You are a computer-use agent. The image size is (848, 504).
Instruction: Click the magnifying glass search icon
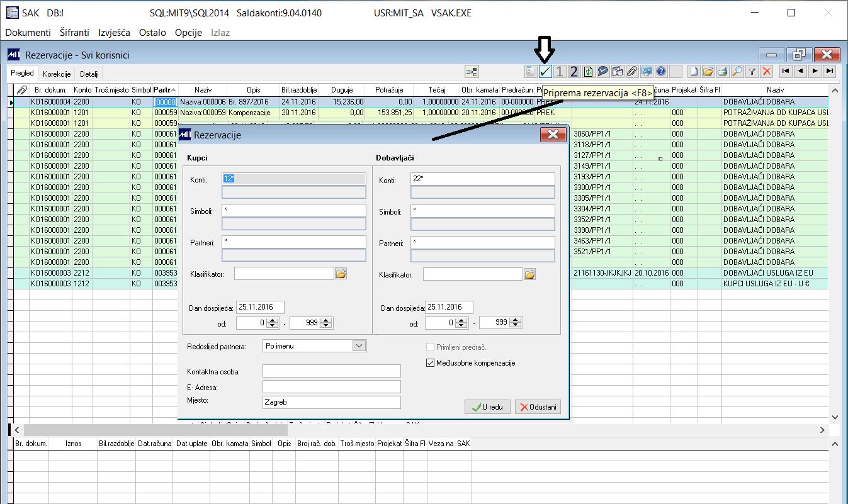pos(737,71)
